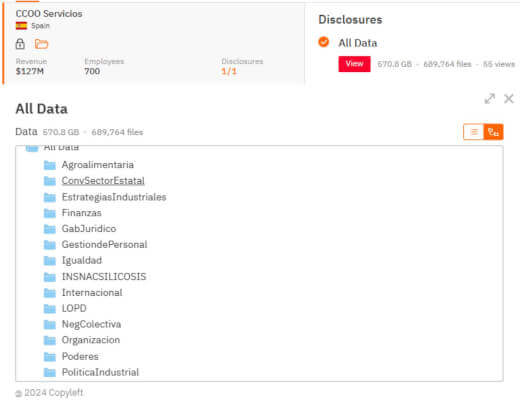The width and height of the screenshot is (520, 414).
Task: Click the LOPD folder icon
Action: [50, 308]
